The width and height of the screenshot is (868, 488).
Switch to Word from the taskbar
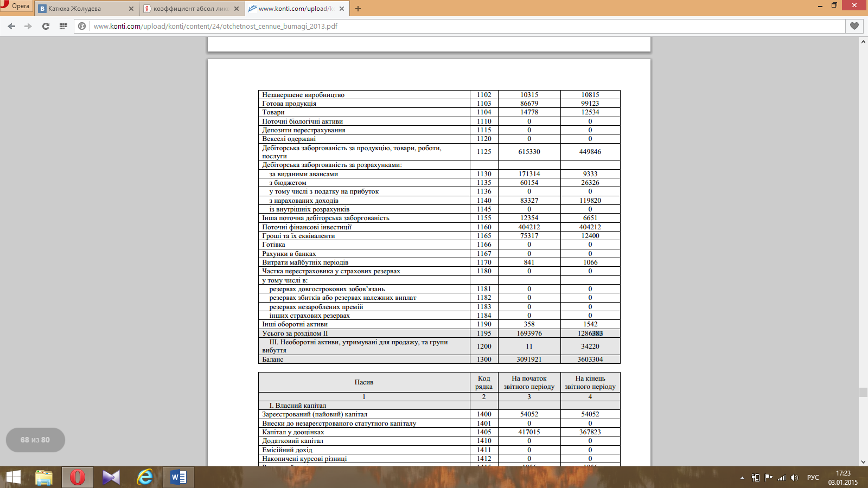pyautogui.click(x=178, y=477)
